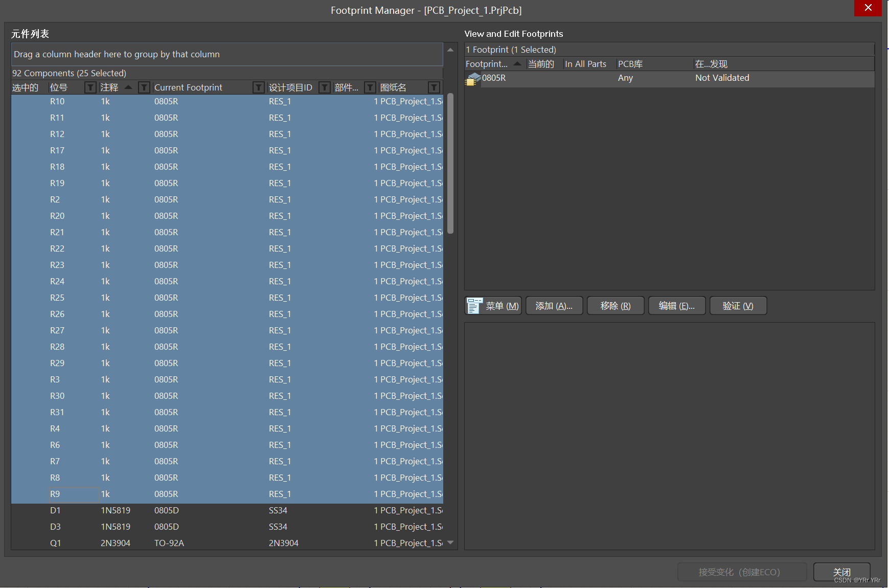The image size is (889, 588).
Task: Select component row R31
Action: (227, 412)
